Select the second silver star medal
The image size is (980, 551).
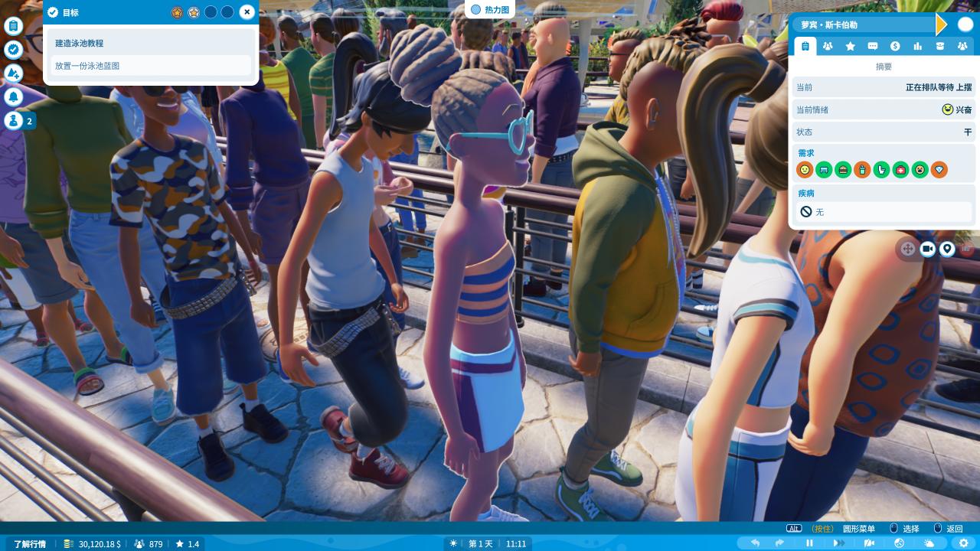pyautogui.click(x=194, y=12)
